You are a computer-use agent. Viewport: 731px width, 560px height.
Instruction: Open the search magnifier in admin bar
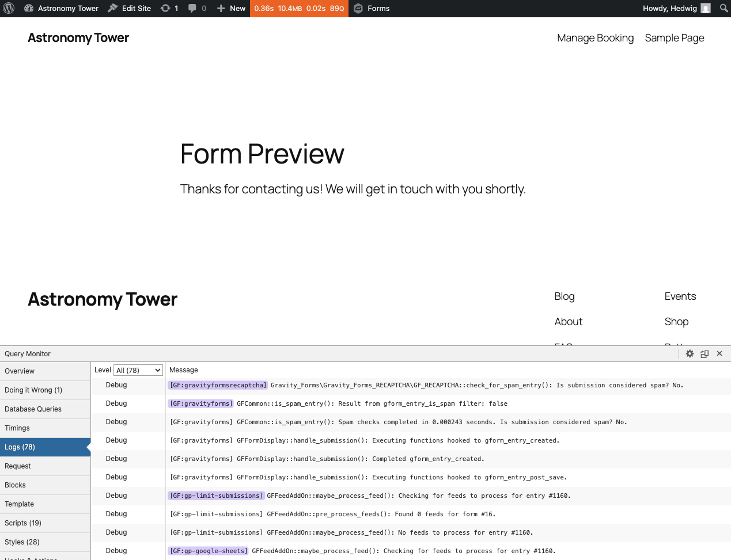(x=724, y=8)
